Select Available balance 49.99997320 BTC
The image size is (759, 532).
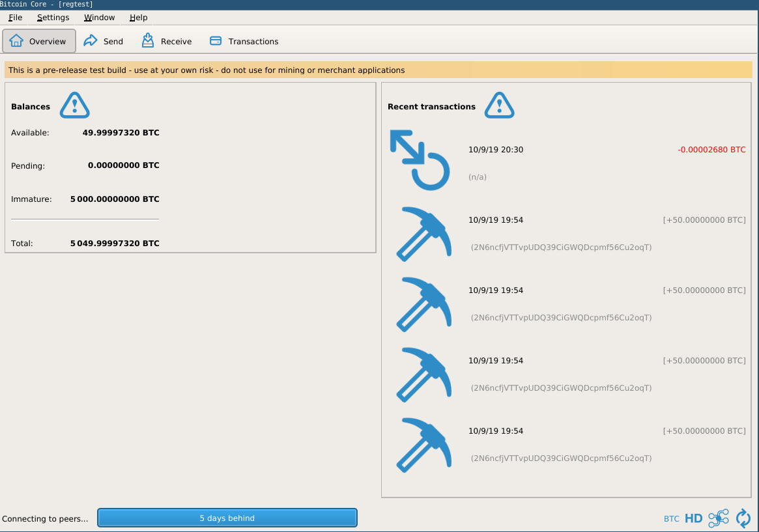pyautogui.click(x=121, y=133)
